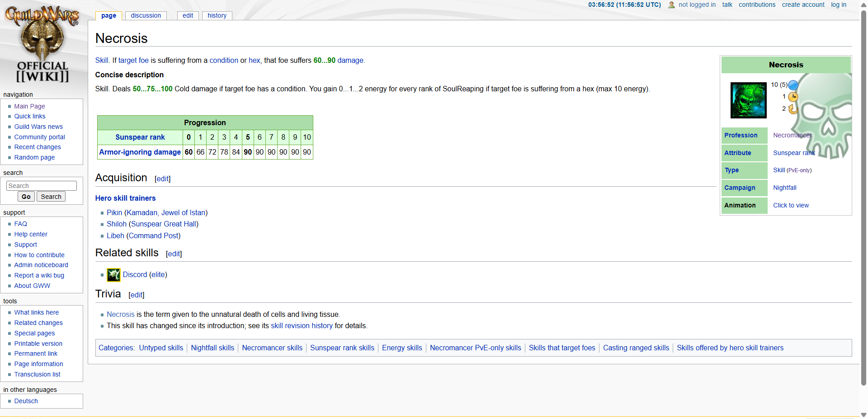
Task: Visit the Community portal
Action: pyautogui.click(x=39, y=137)
